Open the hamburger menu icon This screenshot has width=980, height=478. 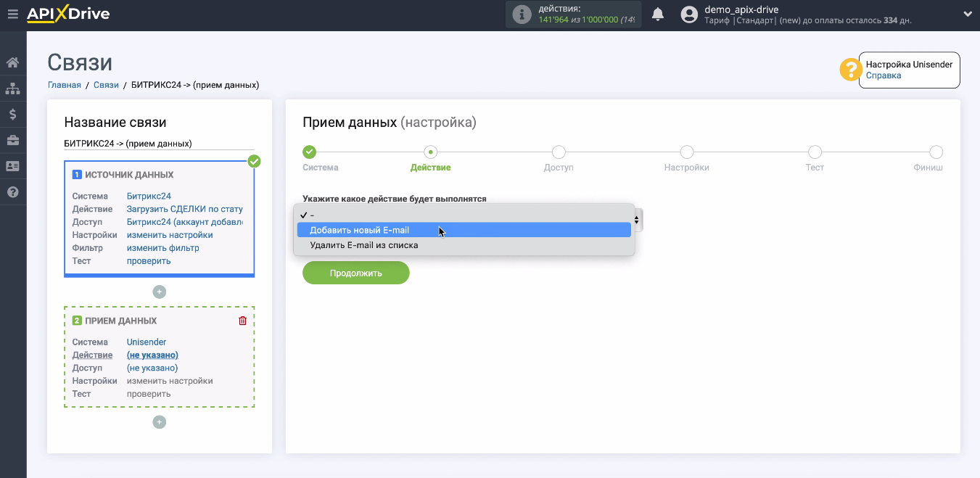(x=12, y=14)
